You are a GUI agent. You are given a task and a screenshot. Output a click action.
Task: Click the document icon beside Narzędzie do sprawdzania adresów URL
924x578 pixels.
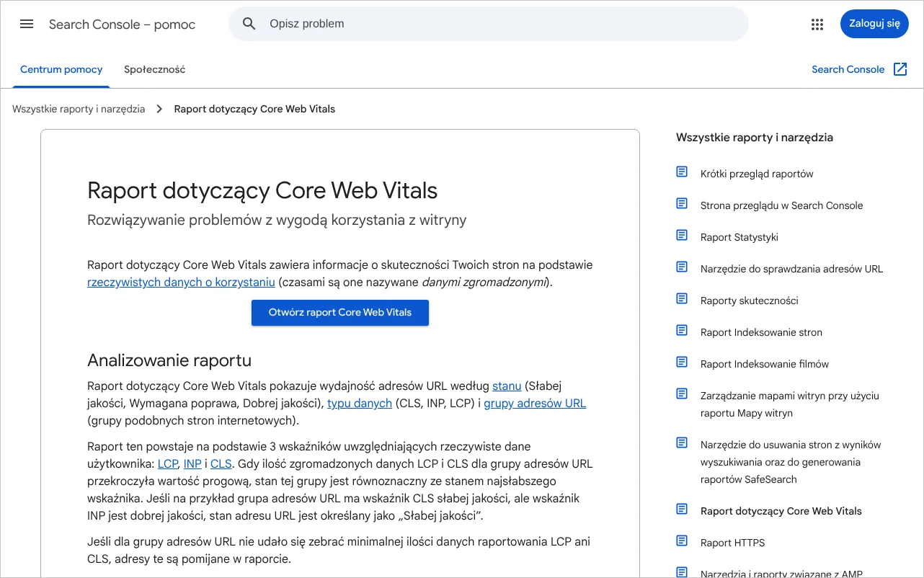(682, 267)
